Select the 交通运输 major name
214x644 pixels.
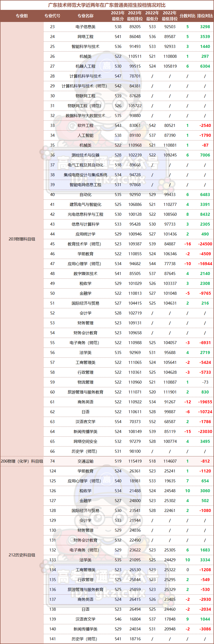[85, 461]
